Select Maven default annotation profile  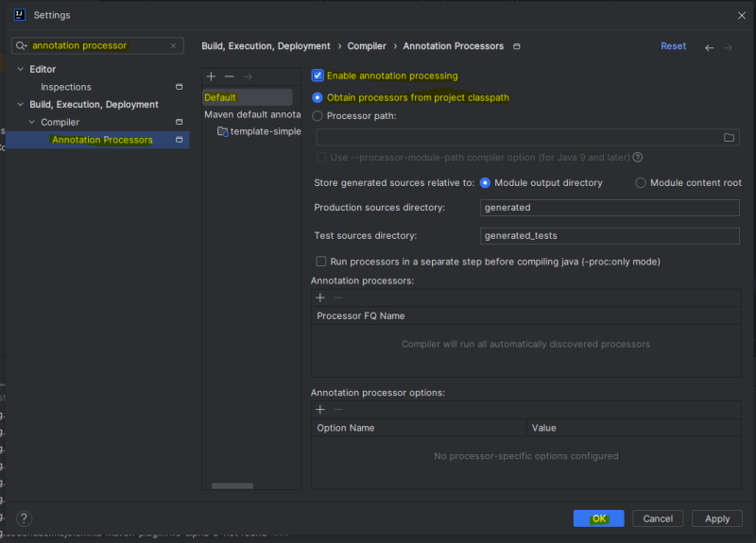pyautogui.click(x=252, y=114)
